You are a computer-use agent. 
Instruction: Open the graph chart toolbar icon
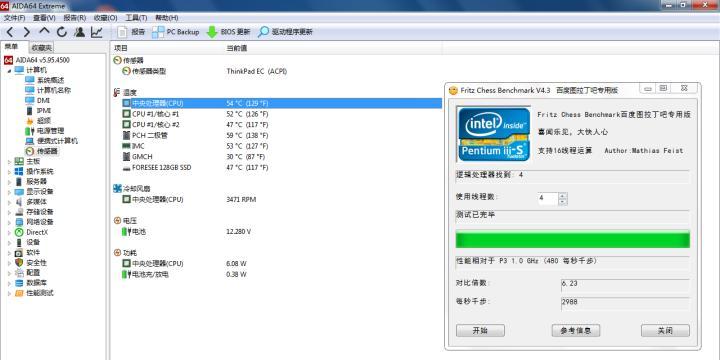[x=96, y=32]
